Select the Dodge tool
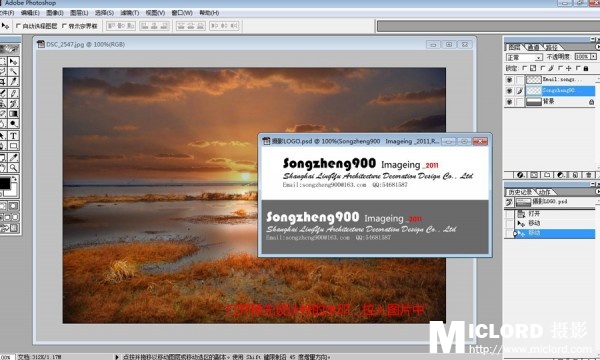This screenshot has width=600, height=360. click(x=13, y=124)
